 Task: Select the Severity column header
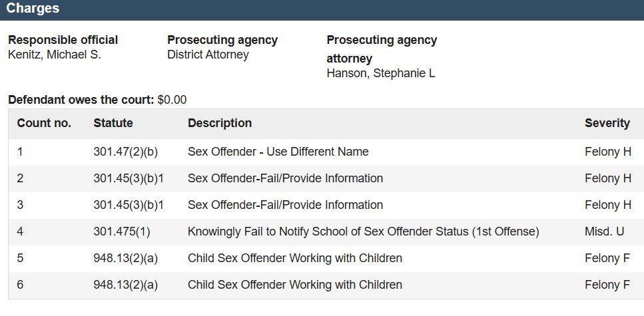point(607,123)
